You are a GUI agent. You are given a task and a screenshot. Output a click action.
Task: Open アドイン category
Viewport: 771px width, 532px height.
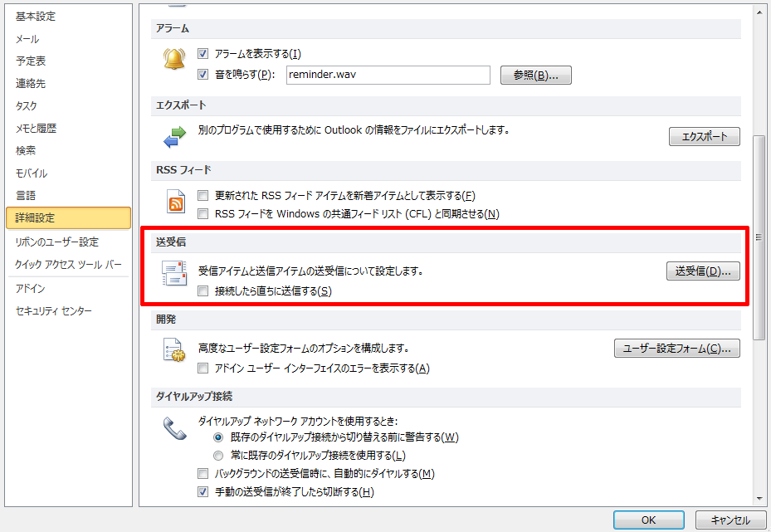(x=68, y=289)
